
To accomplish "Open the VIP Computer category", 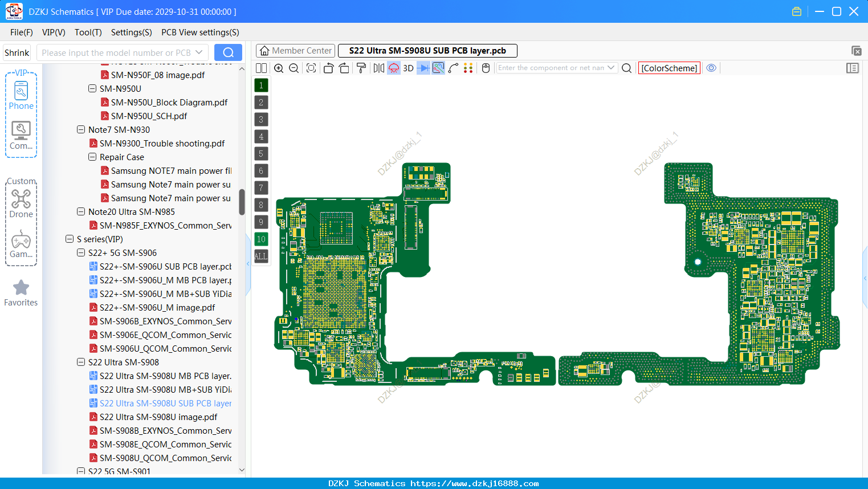I will click(x=21, y=136).
